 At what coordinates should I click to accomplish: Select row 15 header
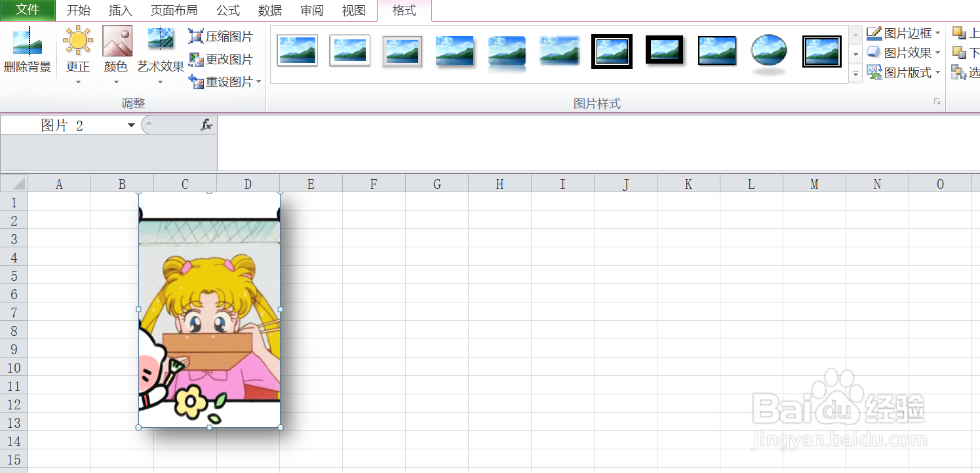[x=14, y=459]
